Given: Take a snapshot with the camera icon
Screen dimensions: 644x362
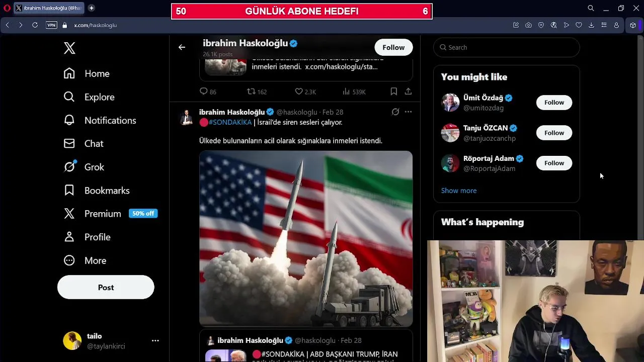Looking at the screenshot, I should click(x=528, y=25).
